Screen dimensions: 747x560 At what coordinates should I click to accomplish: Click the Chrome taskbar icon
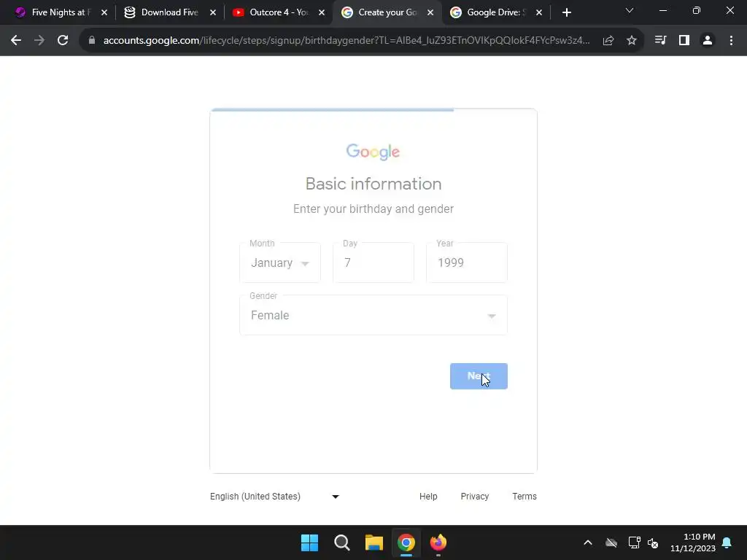point(406,542)
